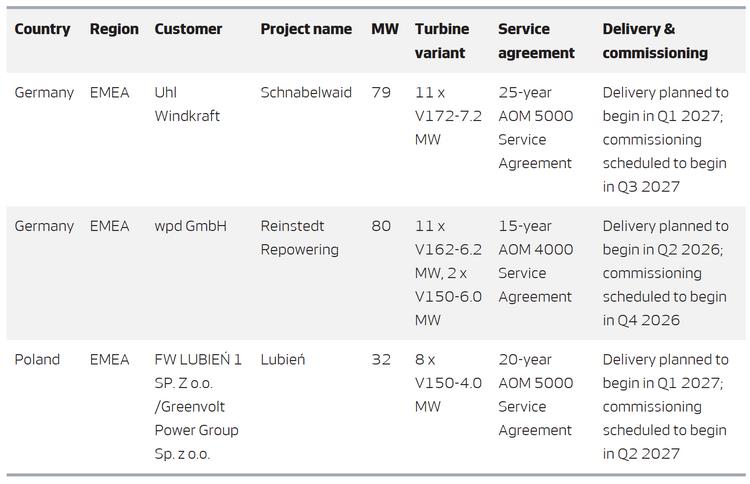Click the 20-year AOM 5000 agreement cell
Viewport: 750px width, 484px height.
click(536, 394)
